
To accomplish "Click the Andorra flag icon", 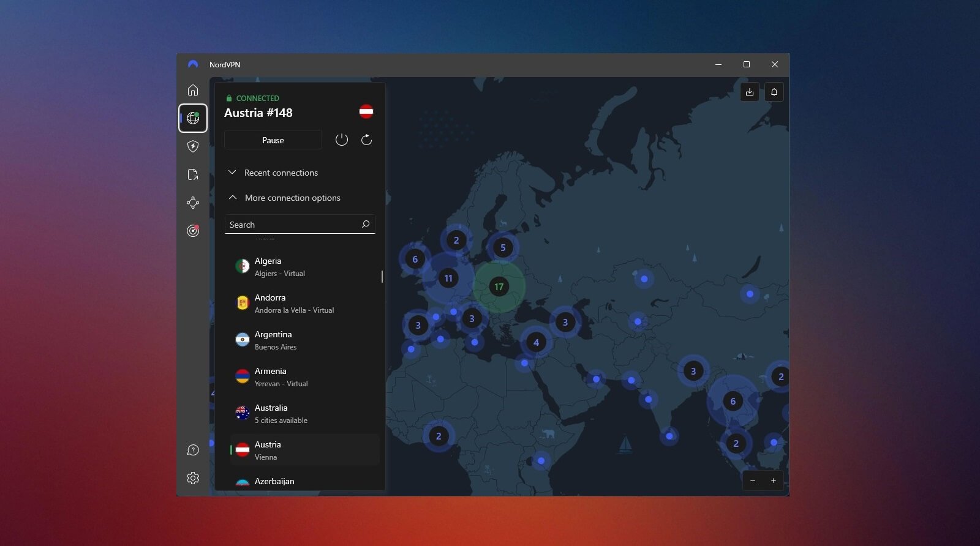I will (243, 303).
